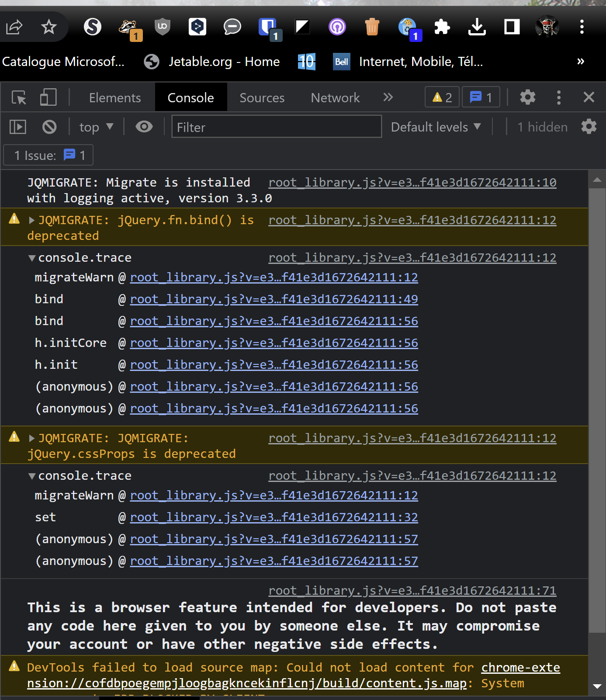The image size is (606, 700).
Task: Toggle the console sidebar panel
Action: pyautogui.click(x=18, y=127)
